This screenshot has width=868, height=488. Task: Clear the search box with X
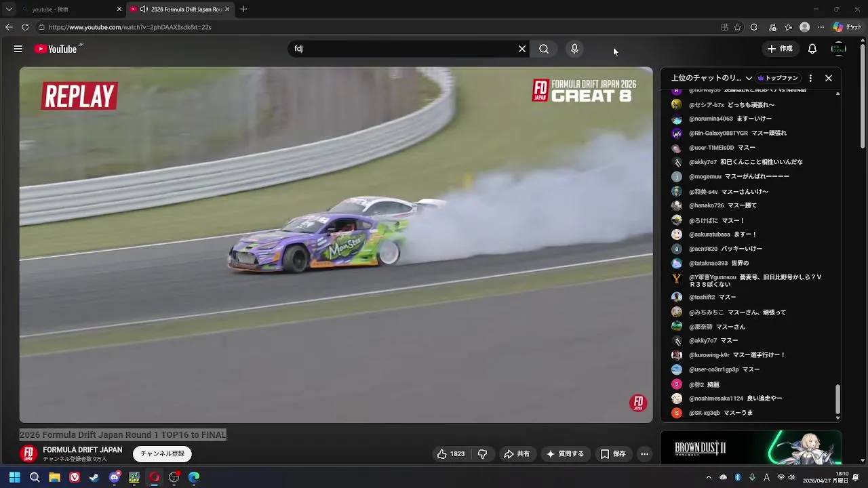pyautogui.click(x=522, y=49)
